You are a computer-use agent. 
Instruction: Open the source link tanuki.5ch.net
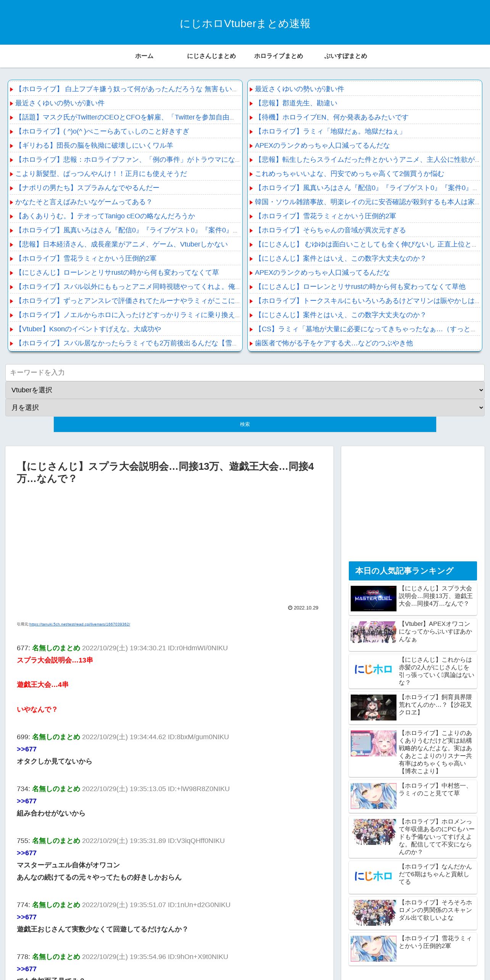click(80, 624)
